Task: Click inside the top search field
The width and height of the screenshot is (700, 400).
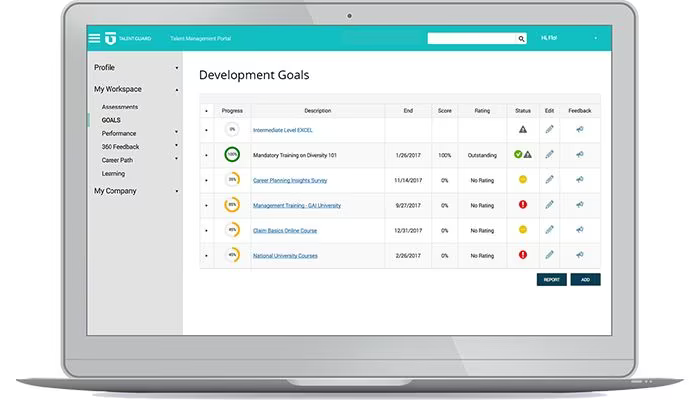Action: coord(471,39)
